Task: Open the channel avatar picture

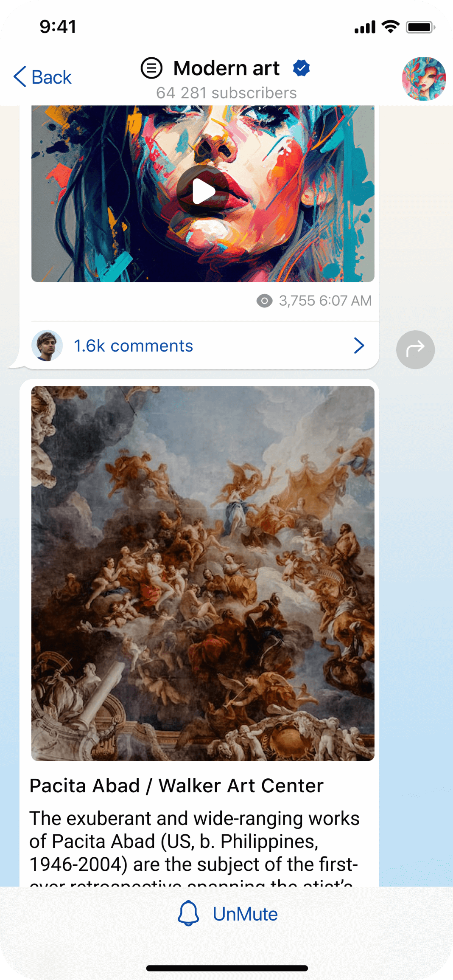Action: tap(424, 79)
